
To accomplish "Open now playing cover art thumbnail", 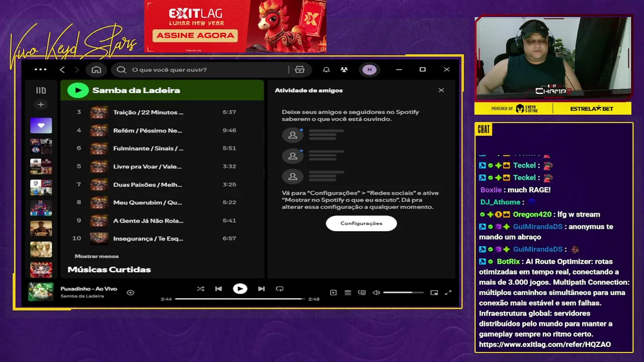I will pos(41,292).
